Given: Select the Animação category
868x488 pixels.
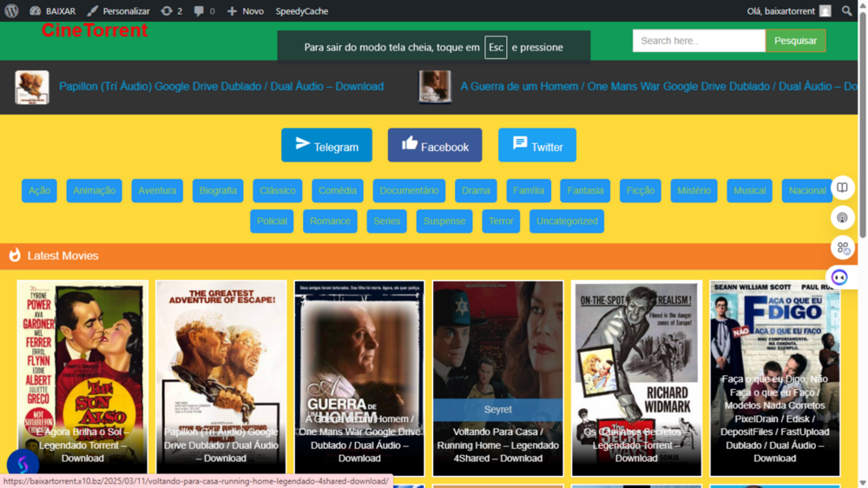Looking at the screenshot, I should [94, 190].
